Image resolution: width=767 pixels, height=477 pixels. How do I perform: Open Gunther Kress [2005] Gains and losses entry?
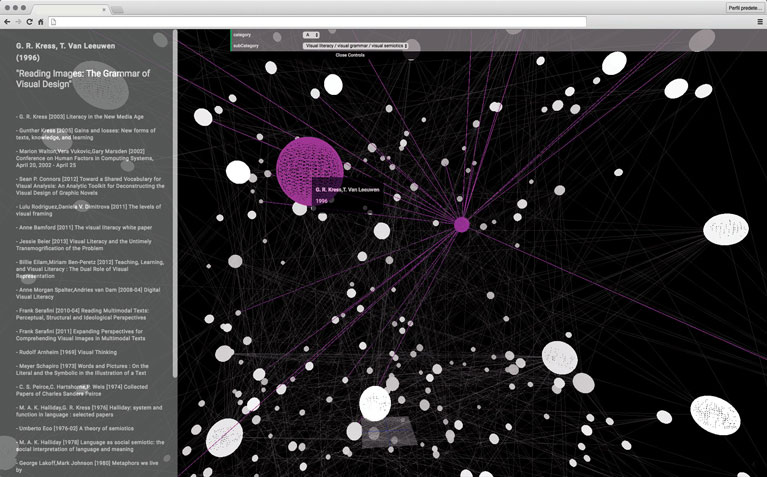(86, 134)
